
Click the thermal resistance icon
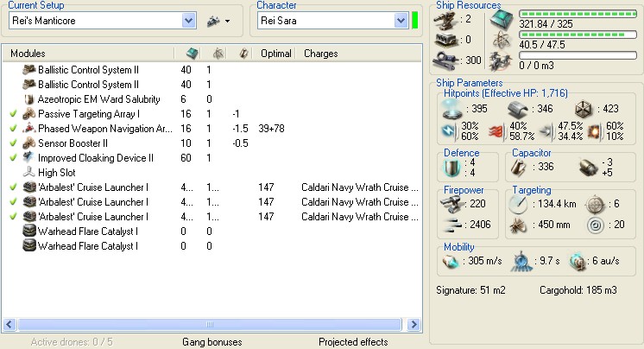pyautogui.click(x=496, y=131)
